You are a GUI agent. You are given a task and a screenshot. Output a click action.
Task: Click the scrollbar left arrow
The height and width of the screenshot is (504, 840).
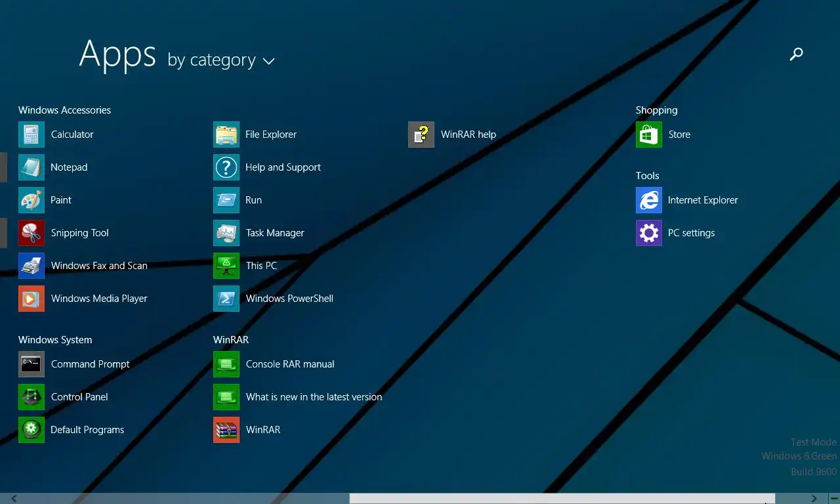(14, 499)
